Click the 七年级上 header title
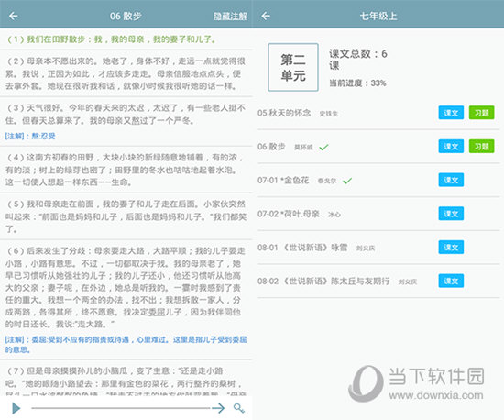The width and height of the screenshot is (504, 420). click(x=378, y=16)
